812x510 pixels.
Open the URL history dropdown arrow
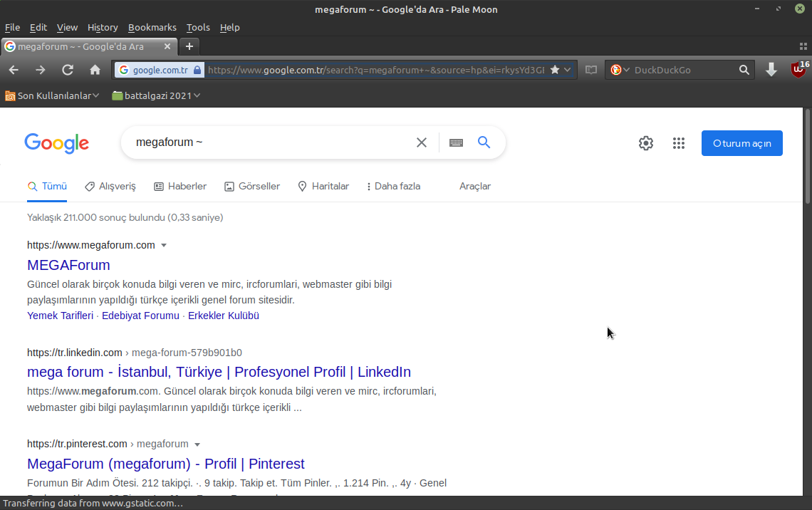pos(568,70)
